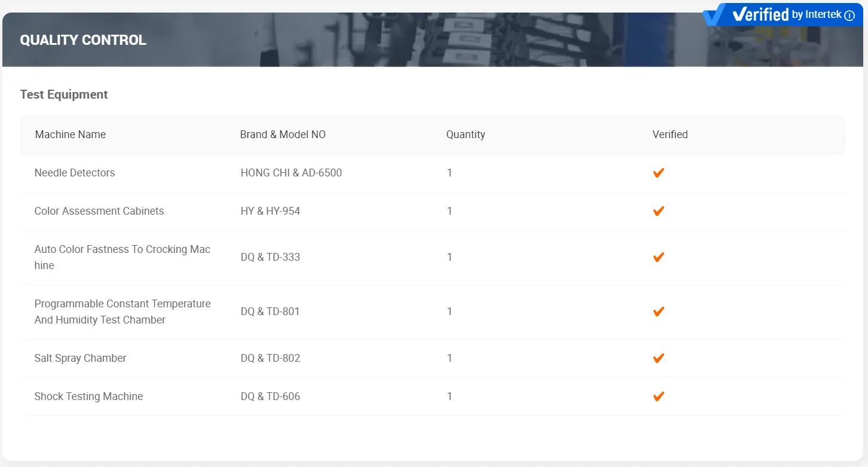The width and height of the screenshot is (868, 467).
Task: Click the Test Equipment section heading
Action: point(64,94)
